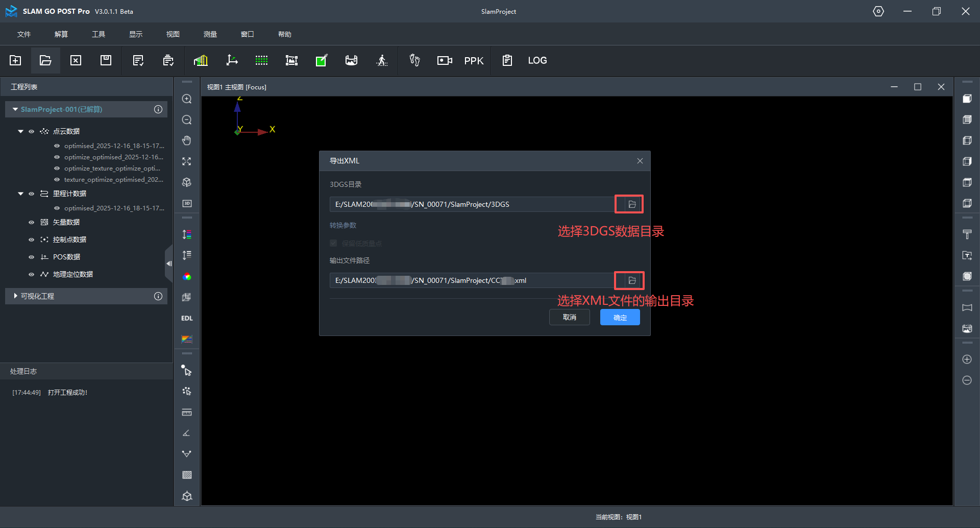The height and width of the screenshot is (528, 980).
Task: Browse for the XML output file path
Action: click(x=631, y=280)
